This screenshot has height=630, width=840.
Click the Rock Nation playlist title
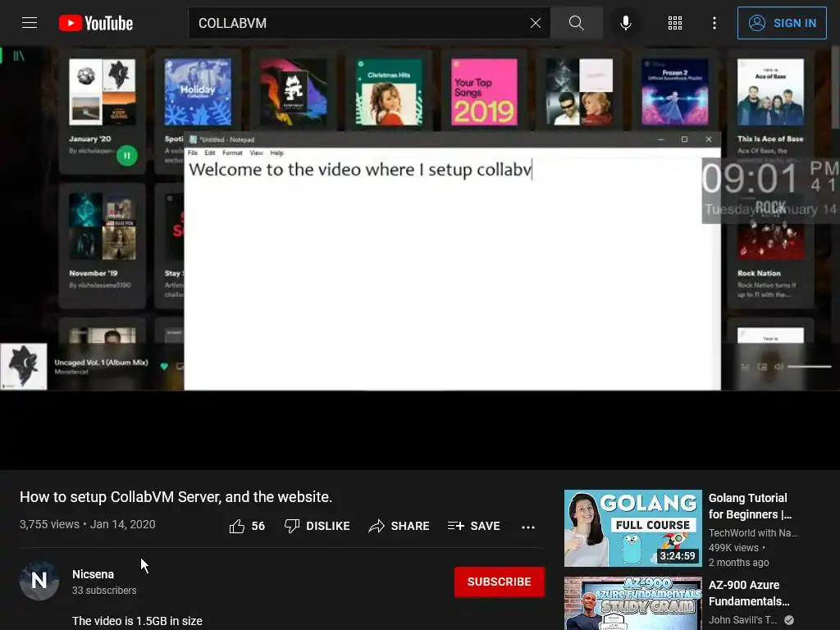point(759,273)
